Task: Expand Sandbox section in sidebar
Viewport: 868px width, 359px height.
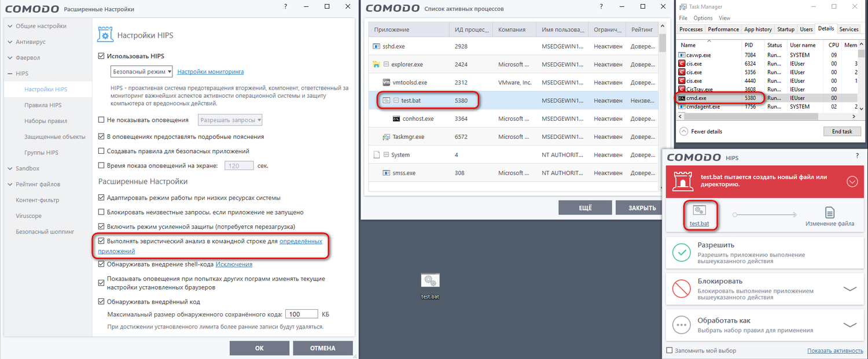Action: coord(10,168)
